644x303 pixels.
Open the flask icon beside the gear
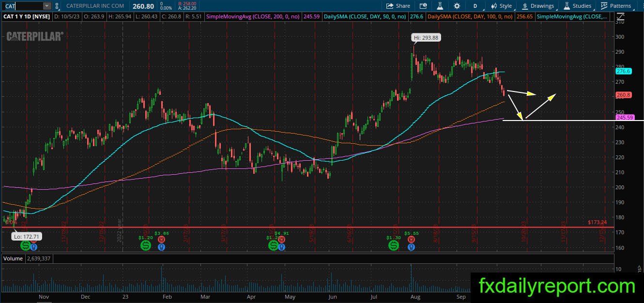440,6
